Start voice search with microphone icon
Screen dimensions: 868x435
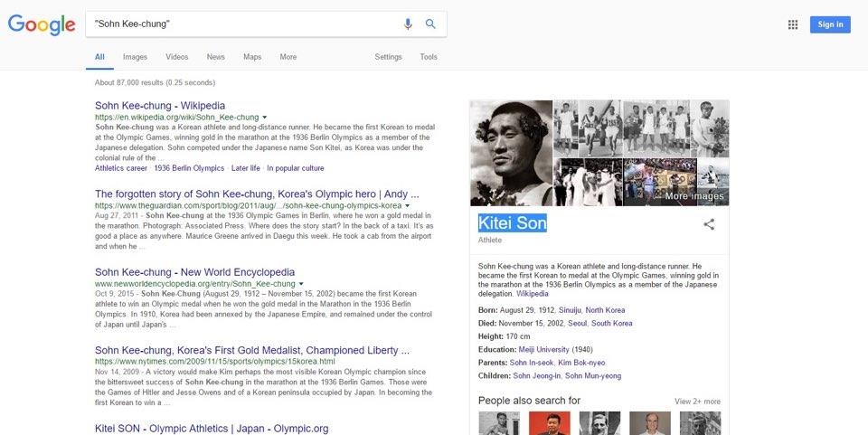coord(408,24)
